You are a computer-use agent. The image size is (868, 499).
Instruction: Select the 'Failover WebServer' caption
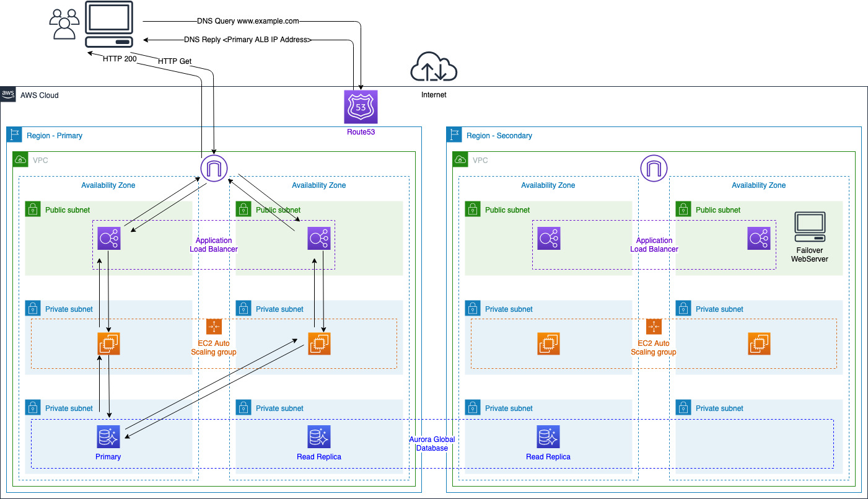point(810,254)
